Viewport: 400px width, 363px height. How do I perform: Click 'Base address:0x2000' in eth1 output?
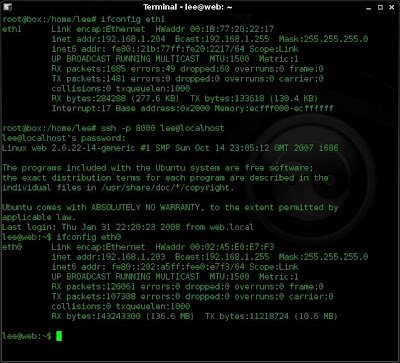[163, 109]
